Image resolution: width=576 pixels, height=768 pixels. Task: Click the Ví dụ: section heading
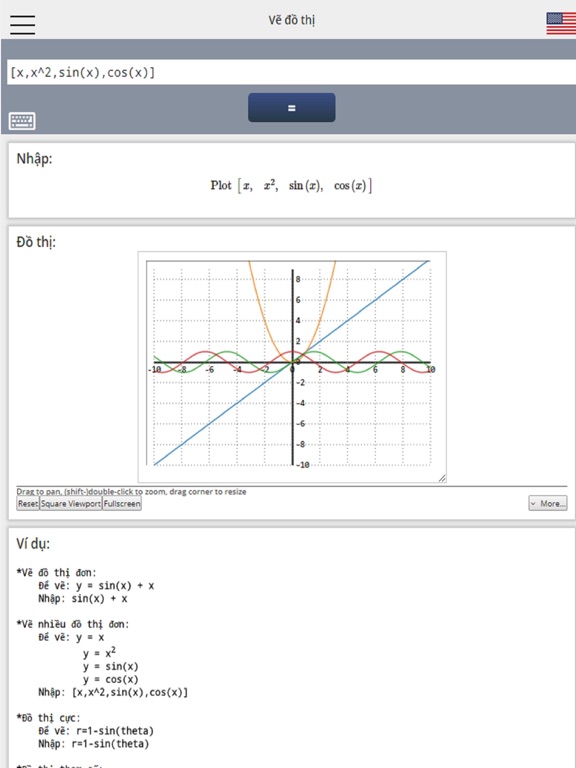tap(33, 544)
